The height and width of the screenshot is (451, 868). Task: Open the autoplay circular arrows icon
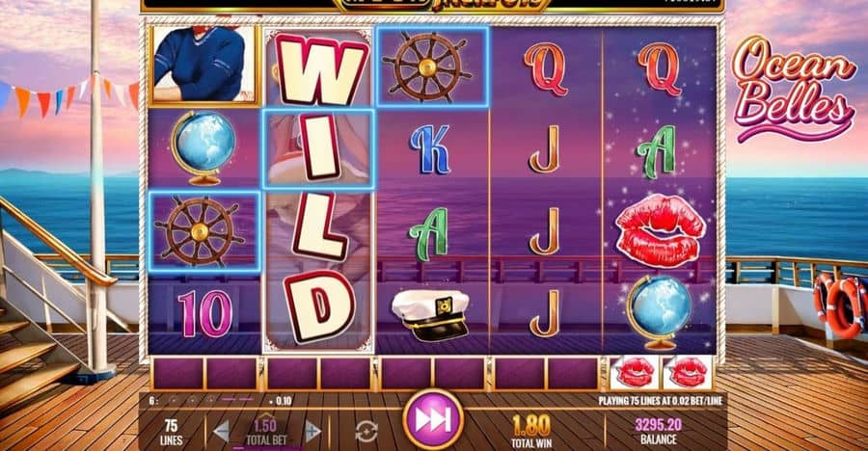[366, 431]
